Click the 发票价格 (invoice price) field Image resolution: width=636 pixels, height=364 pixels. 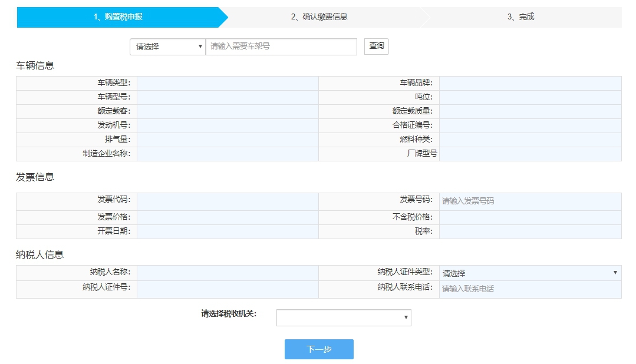tap(227, 216)
